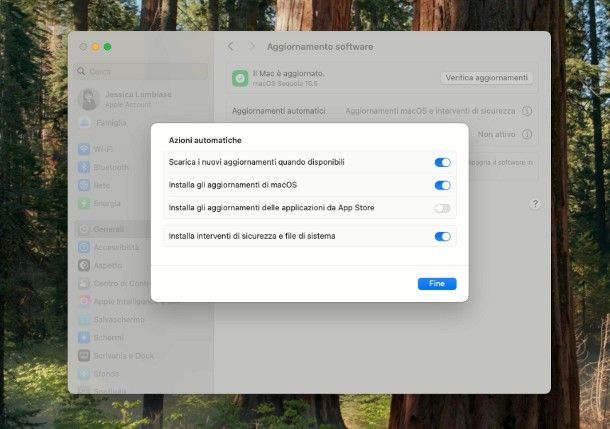
Task: Select Scrivania e Dock sidebar icon
Action: pyautogui.click(x=84, y=355)
